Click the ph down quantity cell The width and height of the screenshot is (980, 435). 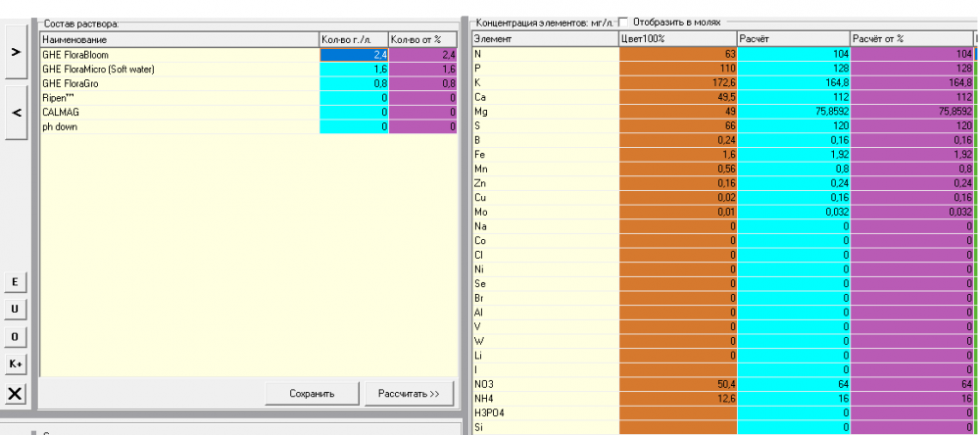click(x=354, y=127)
